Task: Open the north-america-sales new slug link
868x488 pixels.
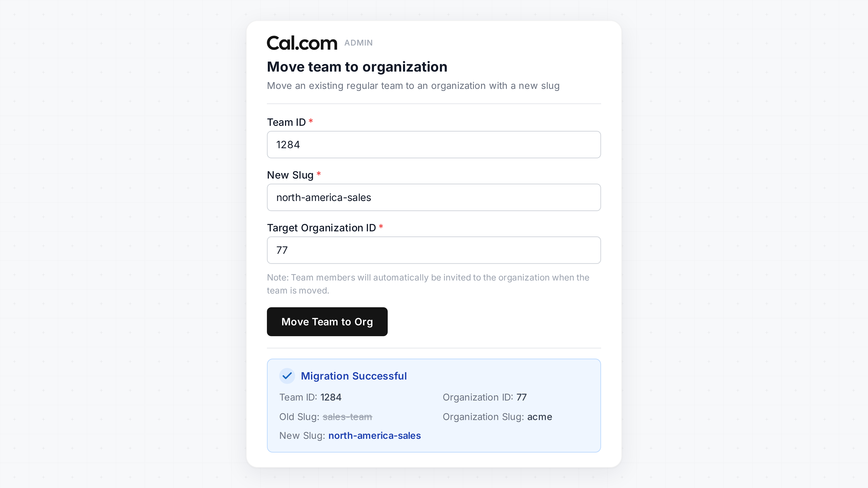Action: (374, 435)
